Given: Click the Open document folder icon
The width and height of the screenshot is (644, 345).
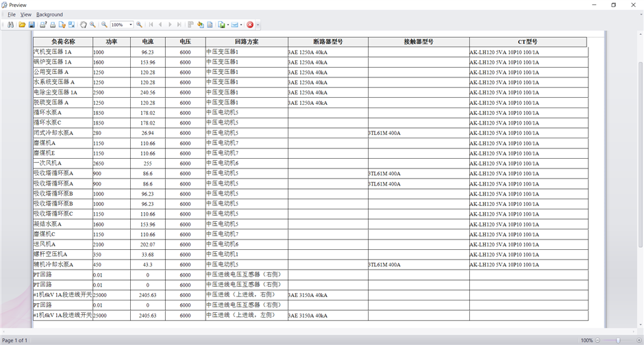Looking at the screenshot, I should pos(22,25).
